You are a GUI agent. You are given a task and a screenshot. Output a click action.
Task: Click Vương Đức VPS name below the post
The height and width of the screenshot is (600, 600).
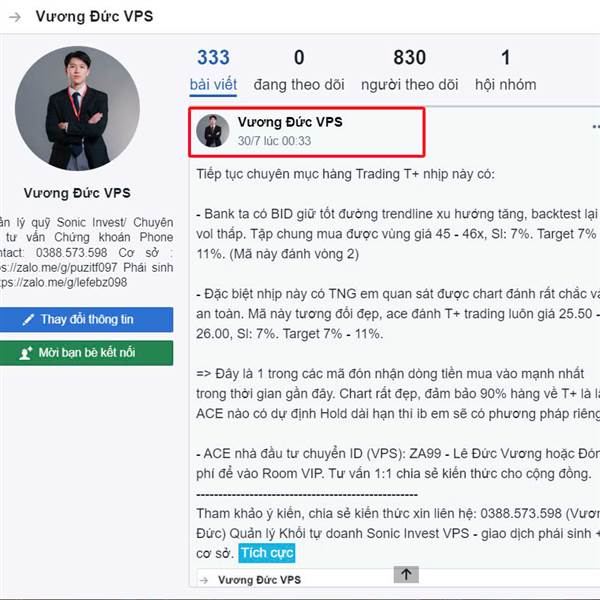[x=259, y=580]
